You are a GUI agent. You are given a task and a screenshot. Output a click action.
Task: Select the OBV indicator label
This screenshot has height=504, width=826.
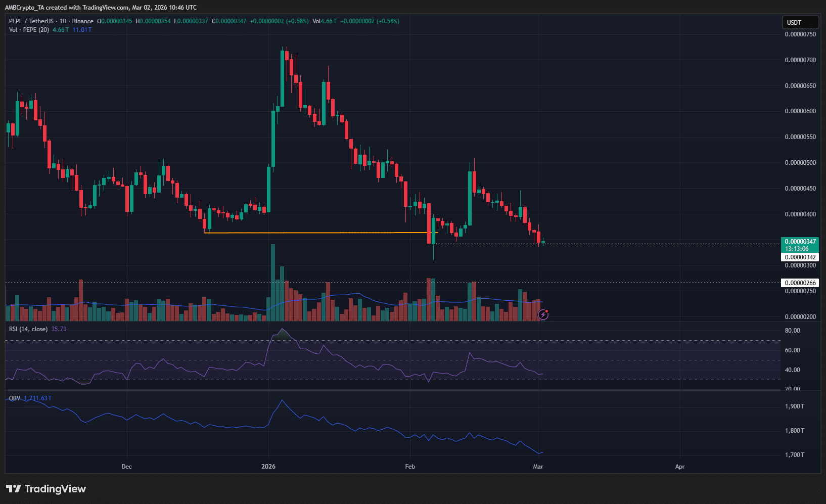tap(15, 398)
